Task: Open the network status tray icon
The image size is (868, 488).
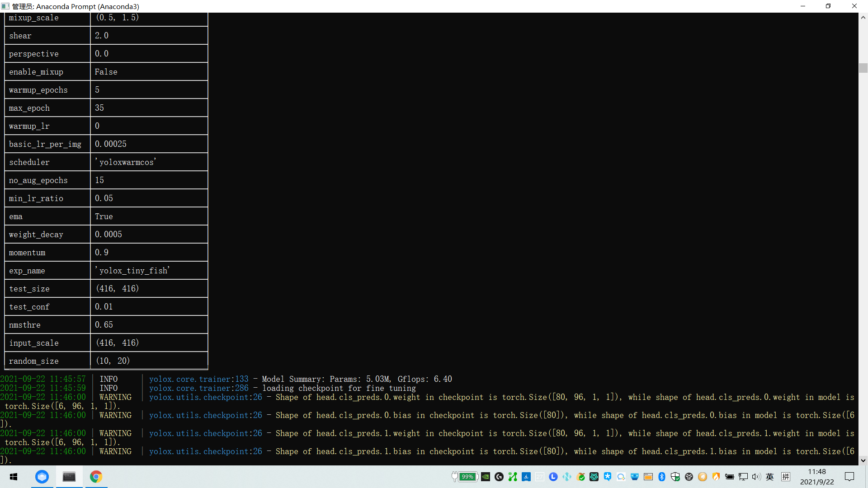Action: 743,477
